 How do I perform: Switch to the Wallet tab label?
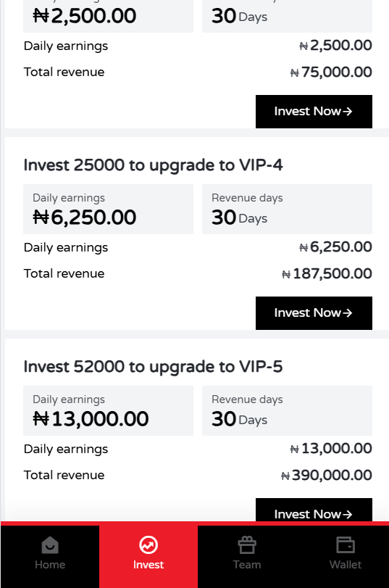click(346, 564)
